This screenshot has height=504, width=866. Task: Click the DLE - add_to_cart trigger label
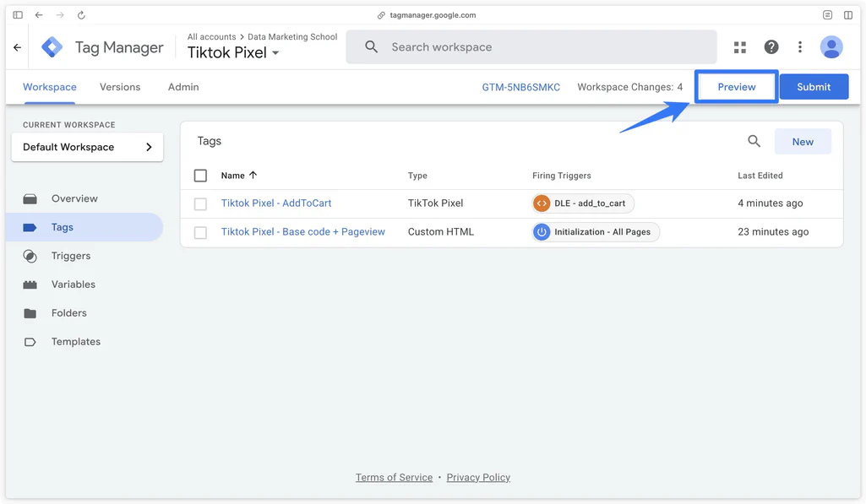click(589, 203)
